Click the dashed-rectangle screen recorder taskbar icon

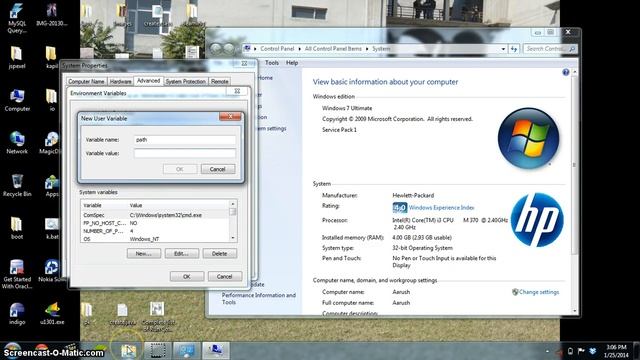[158, 351]
